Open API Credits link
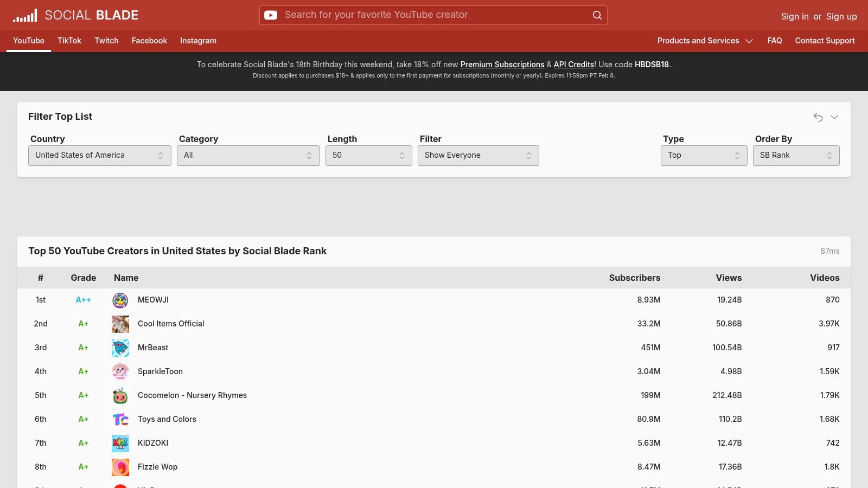Screen dimensions: 868x488 click(574, 65)
